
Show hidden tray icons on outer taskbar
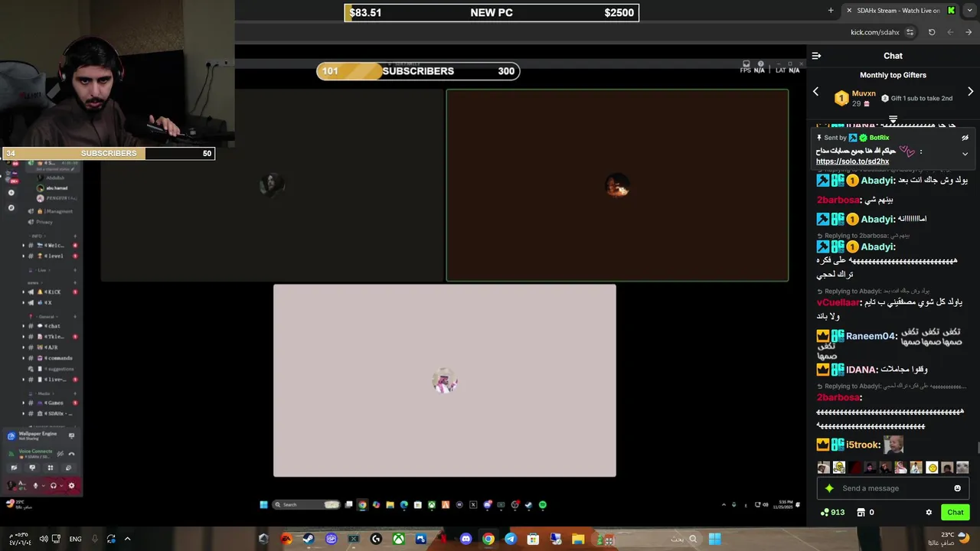point(127,539)
